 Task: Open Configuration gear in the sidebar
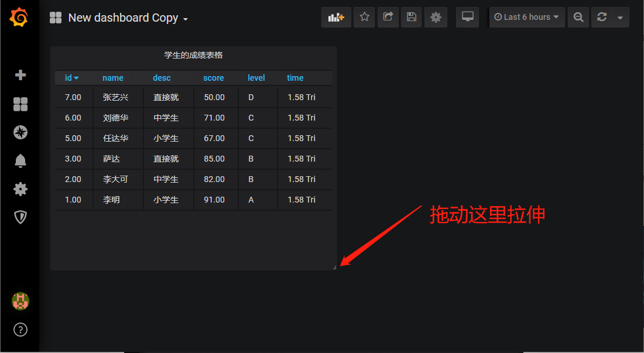[x=20, y=189]
